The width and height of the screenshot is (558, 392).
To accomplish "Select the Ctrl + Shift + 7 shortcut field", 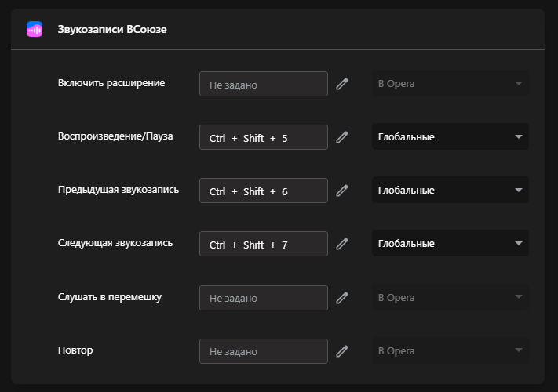I will pyautogui.click(x=264, y=244).
